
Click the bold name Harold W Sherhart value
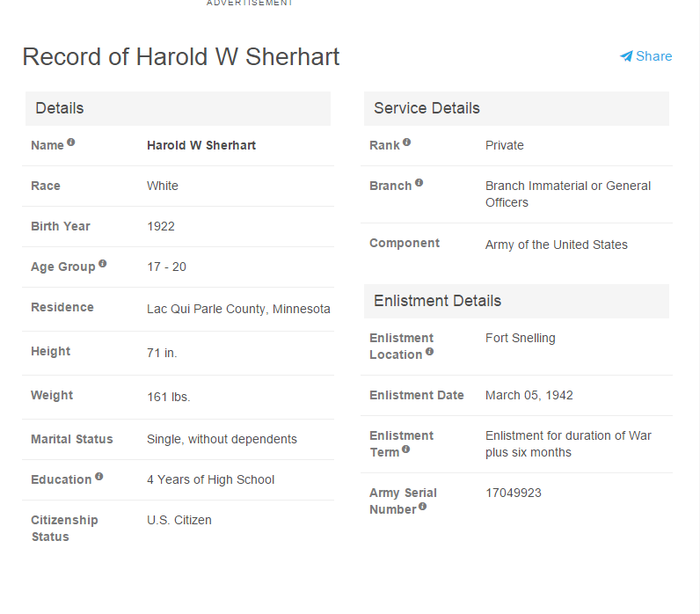pos(201,145)
